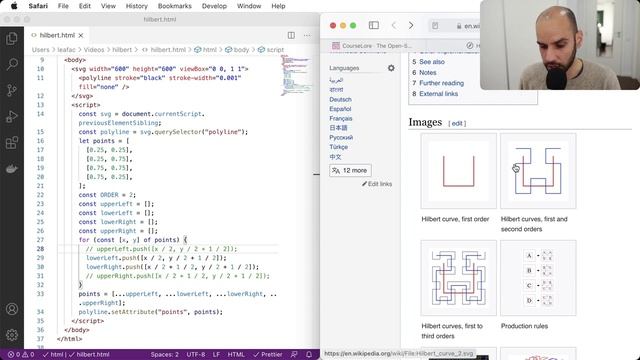The height and width of the screenshot is (360, 640).
Task: Click the html breadcrumb segment
Action: 205,50
